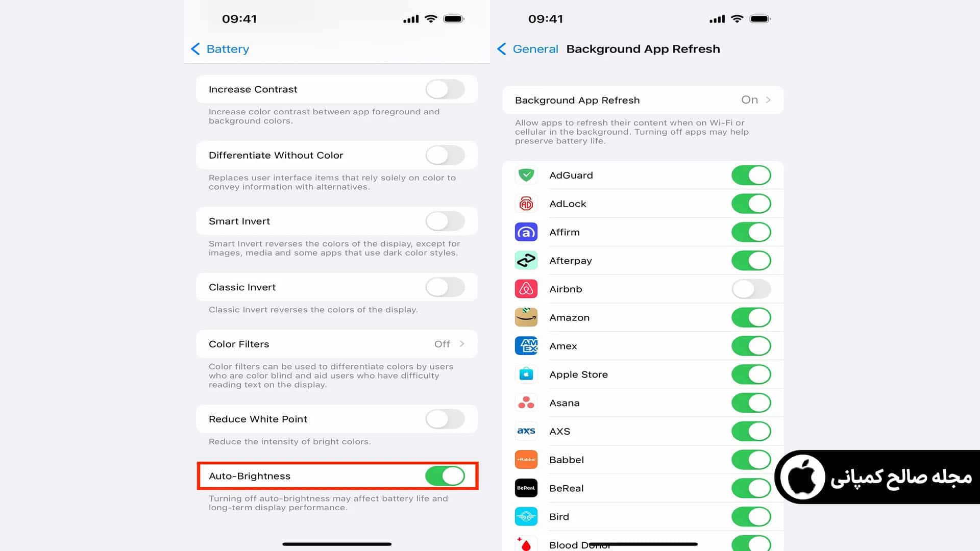Tap the AdGuard app icon
980x551 pixels.
[x=526, y=176]
